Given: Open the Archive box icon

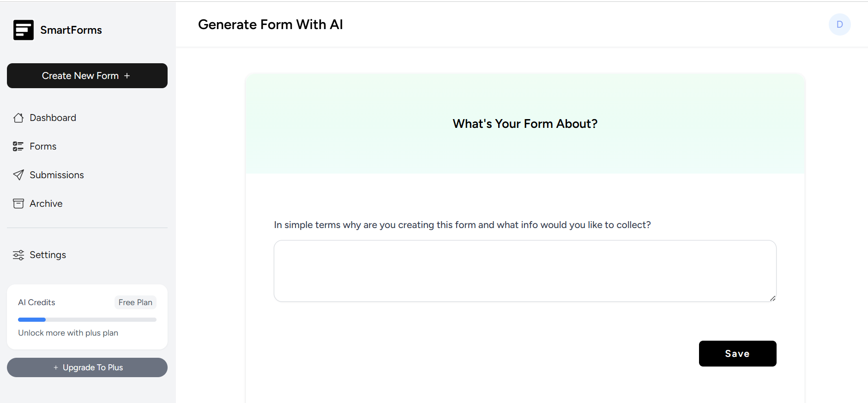Looking at the screenshot, I should coord(18,203).
